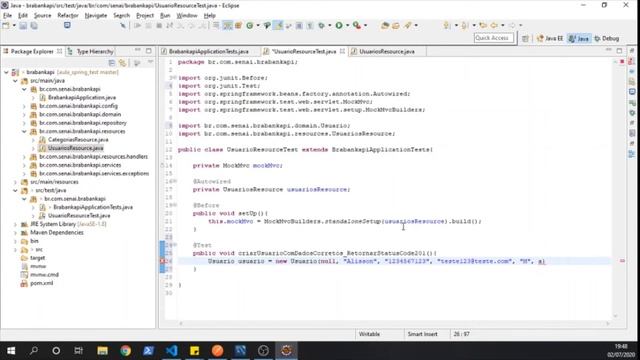Click Windows Start button
Viewport: 640px width, 360px height.
tap(11, 351)
